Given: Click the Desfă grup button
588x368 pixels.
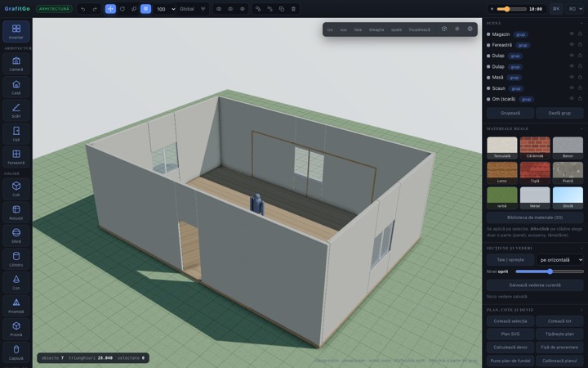Looking at the screenshot, I should (559, 113).
